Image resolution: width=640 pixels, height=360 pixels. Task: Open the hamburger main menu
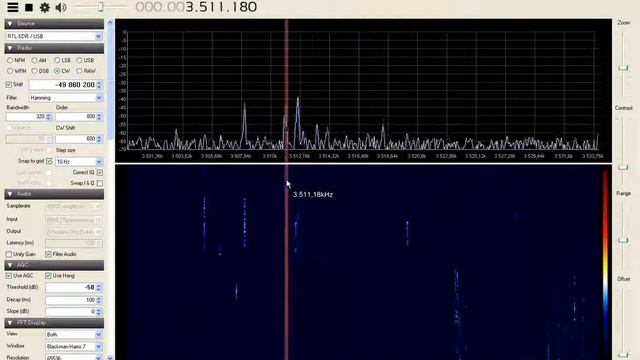[x=13, y=7]
